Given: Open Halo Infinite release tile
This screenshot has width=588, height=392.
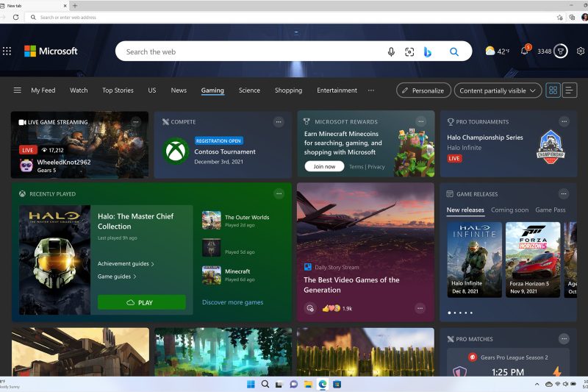Looking at the screenshot, I should pyautogui.click(x=474, y=260).
